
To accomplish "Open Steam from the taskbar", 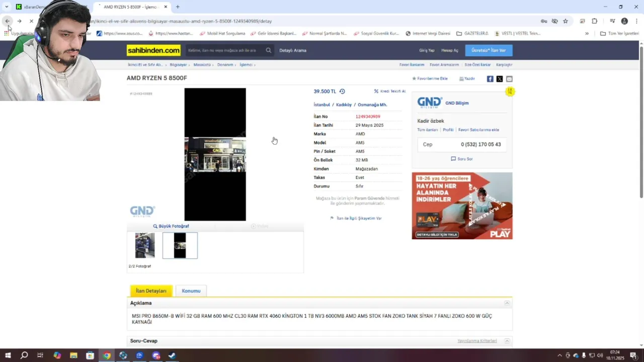I will pyautogui.click(x=172, y=355).
